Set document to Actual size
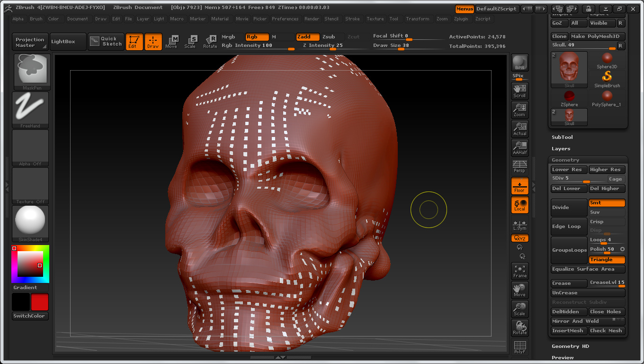Viewport: 644px width, 364px height. 520,128
